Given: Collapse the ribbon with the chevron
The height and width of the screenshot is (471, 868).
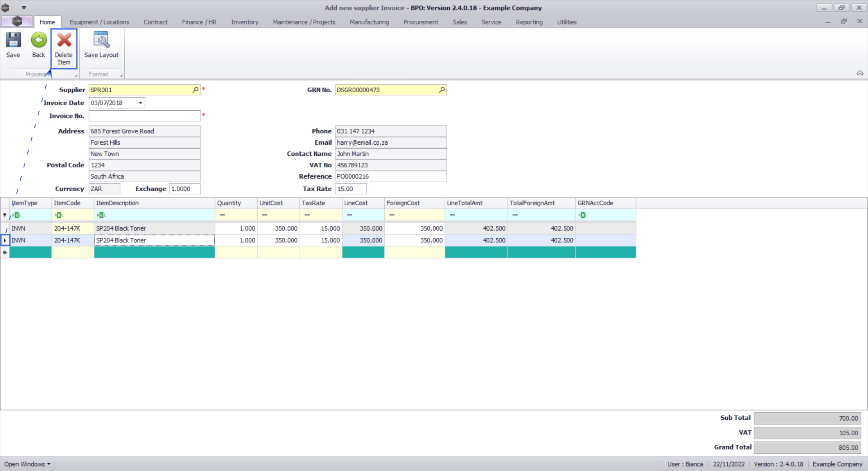Looking at the screenshot, I should pyautogui.click(x=860, y=73).
